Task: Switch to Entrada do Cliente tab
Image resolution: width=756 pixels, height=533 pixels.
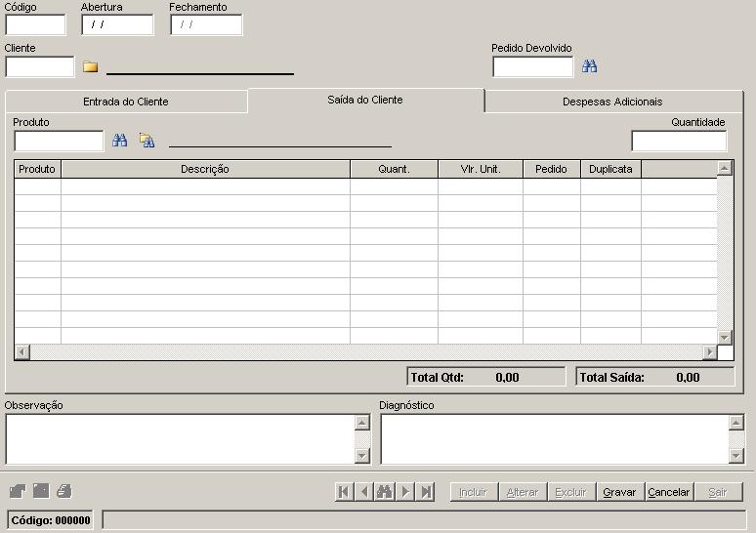Action: point(126,102)
